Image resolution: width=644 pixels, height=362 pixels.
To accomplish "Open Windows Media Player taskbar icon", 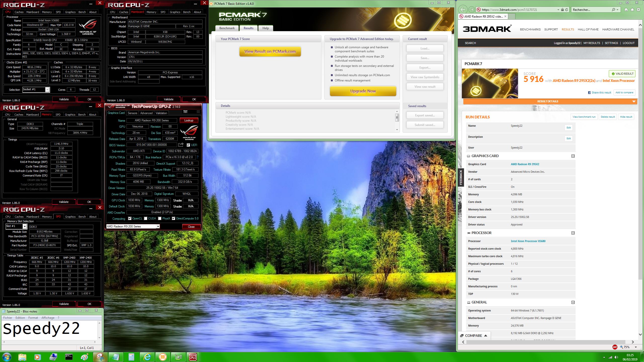I will [x=37, y=357].
